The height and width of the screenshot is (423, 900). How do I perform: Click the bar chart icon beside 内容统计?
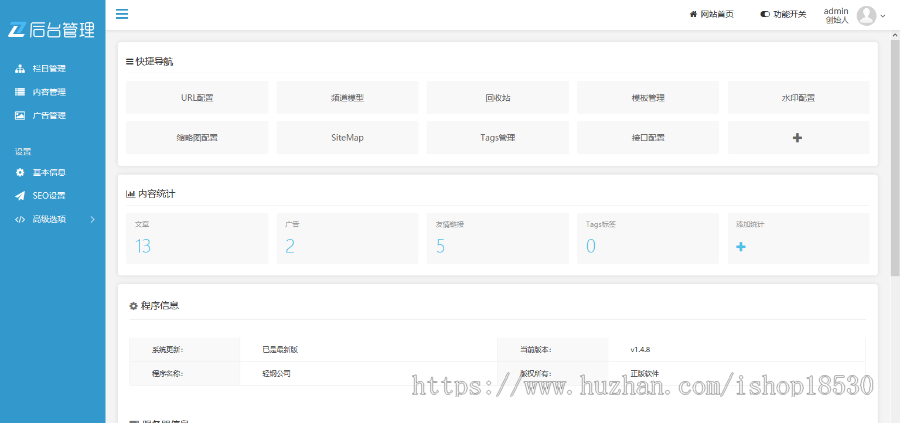[130, 194]
